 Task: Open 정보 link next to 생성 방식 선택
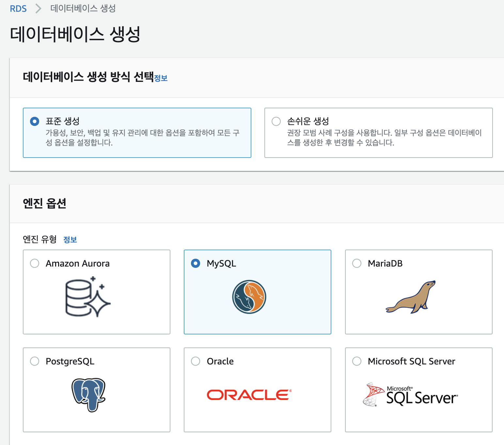[161, 78]
